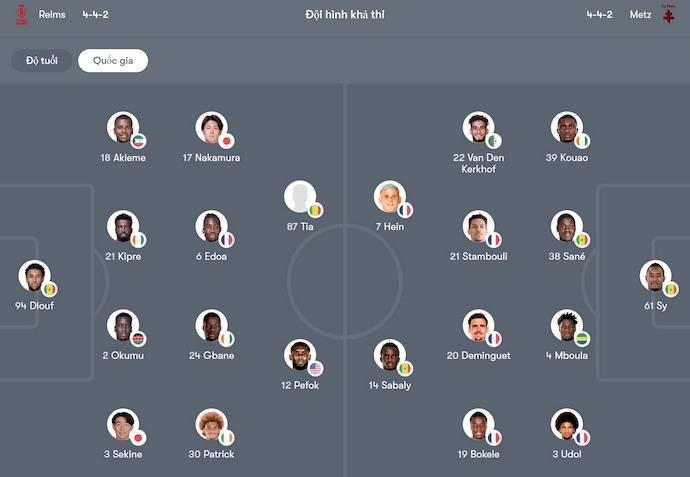Click Akieme's player photo

coord(122,128)
